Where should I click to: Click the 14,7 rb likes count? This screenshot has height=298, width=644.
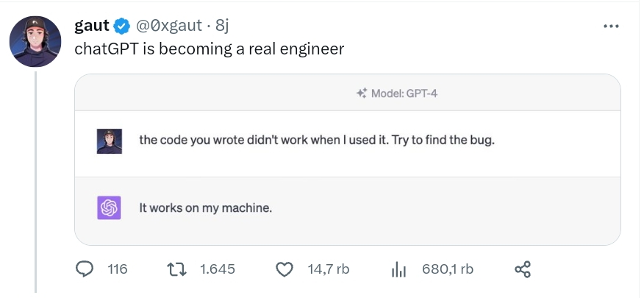[329, 269]
